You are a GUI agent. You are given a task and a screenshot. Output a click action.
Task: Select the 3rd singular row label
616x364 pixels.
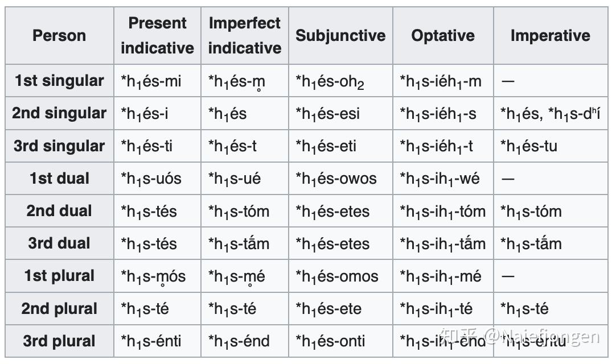(59, 146)
